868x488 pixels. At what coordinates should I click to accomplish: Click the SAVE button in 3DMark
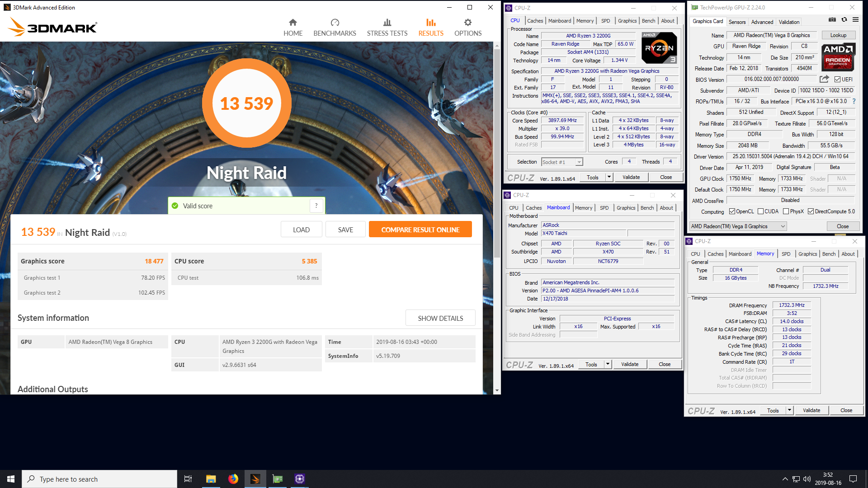(345, 230)
